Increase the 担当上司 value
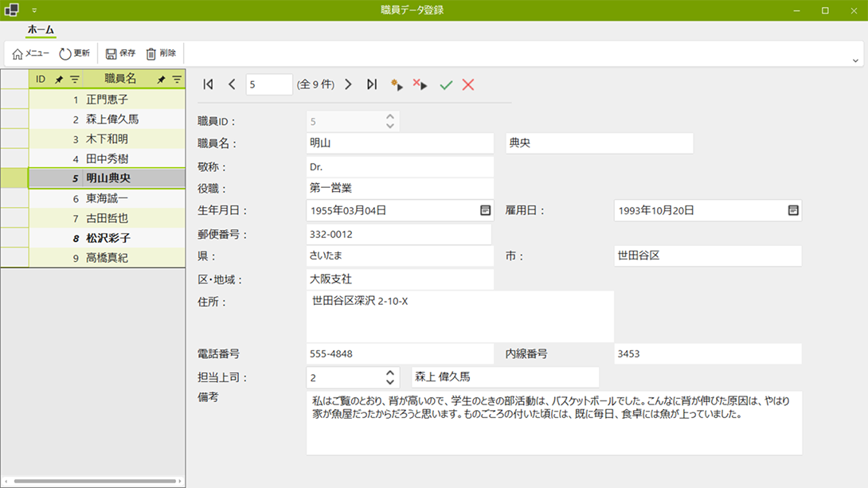The image size is (868, 488). 390,373
